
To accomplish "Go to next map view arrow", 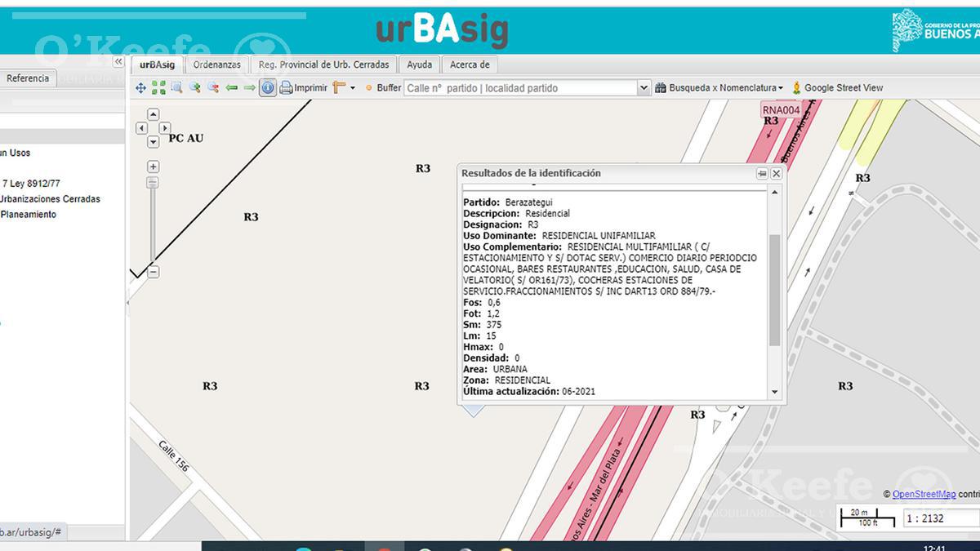I will (x=249, y=87).
